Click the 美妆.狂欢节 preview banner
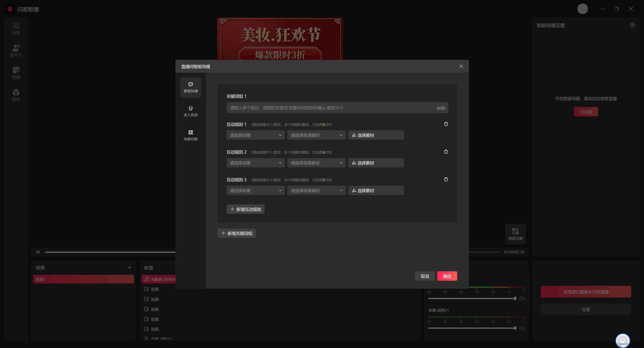This screenshot has width=644, height=348. coord(280,39)
